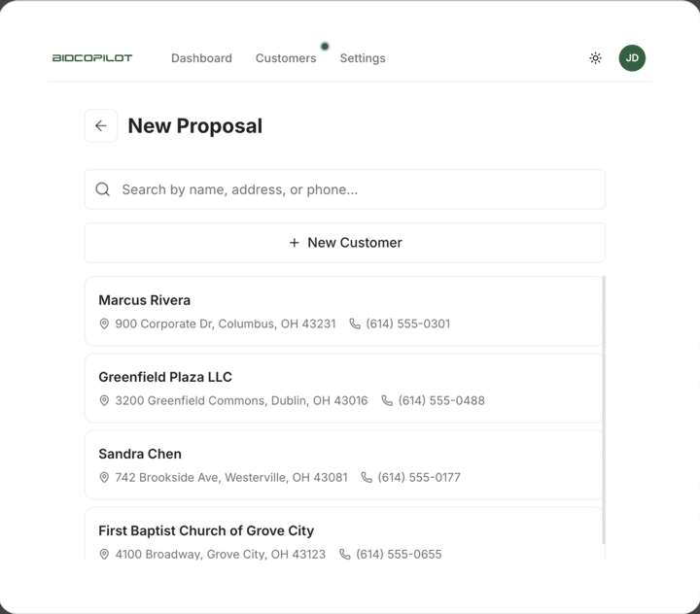
Task: Click phone icon next to (614) 555-0177
Action: tap(367, 477)
